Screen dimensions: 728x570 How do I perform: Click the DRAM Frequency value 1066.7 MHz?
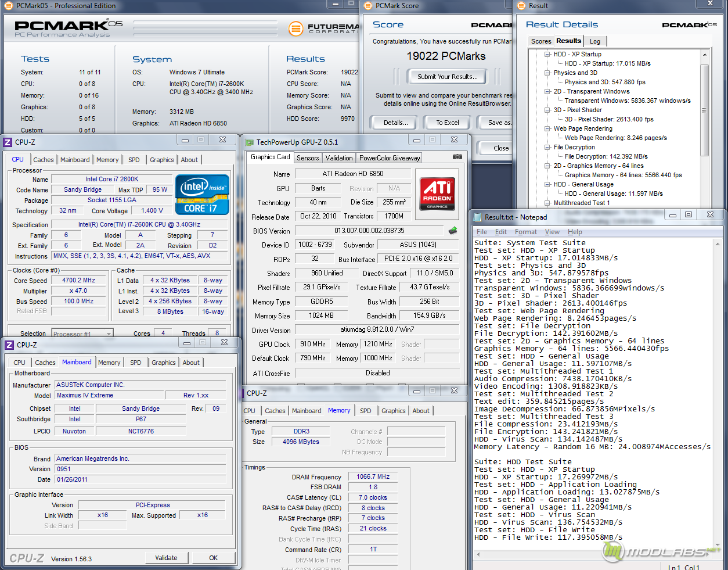[373, 476]
